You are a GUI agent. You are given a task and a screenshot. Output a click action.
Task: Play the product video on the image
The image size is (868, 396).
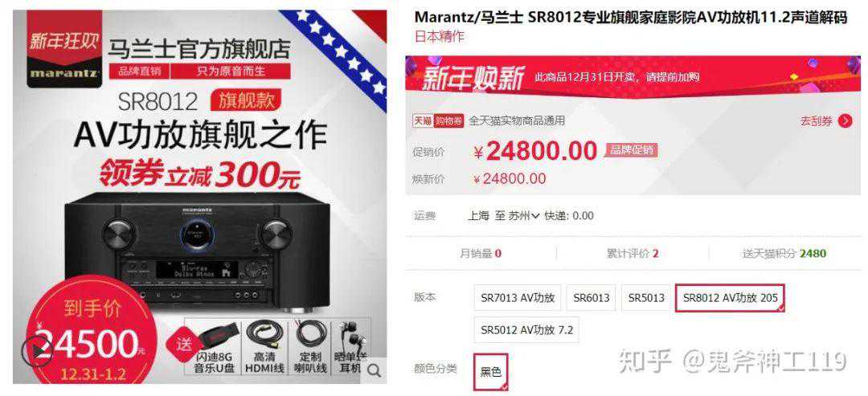pyautogui.click(x=37, y=352)
